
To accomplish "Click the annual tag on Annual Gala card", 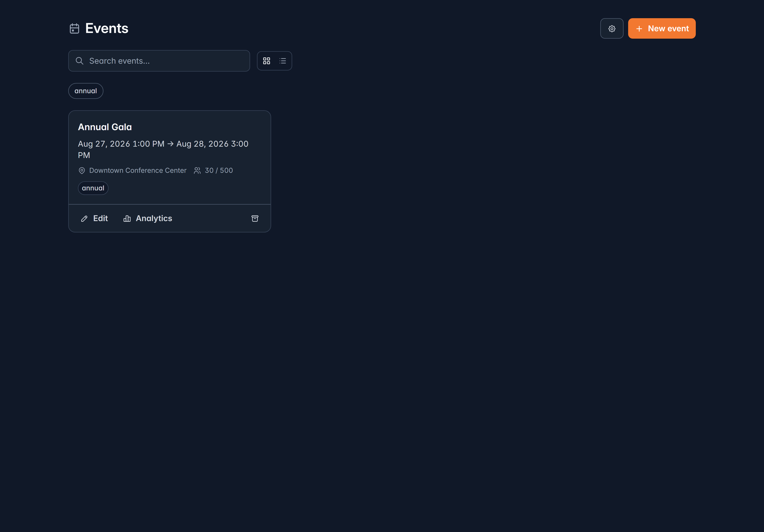I will pyautogui.click(x=93, y=188).
